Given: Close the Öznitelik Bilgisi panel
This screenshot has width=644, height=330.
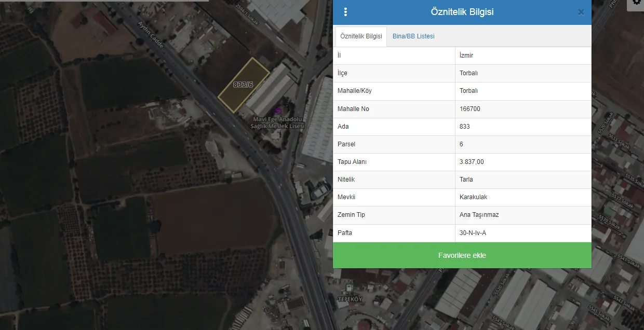Looking at the screenshot, I should pyautogui.click(x=581, y=12).
